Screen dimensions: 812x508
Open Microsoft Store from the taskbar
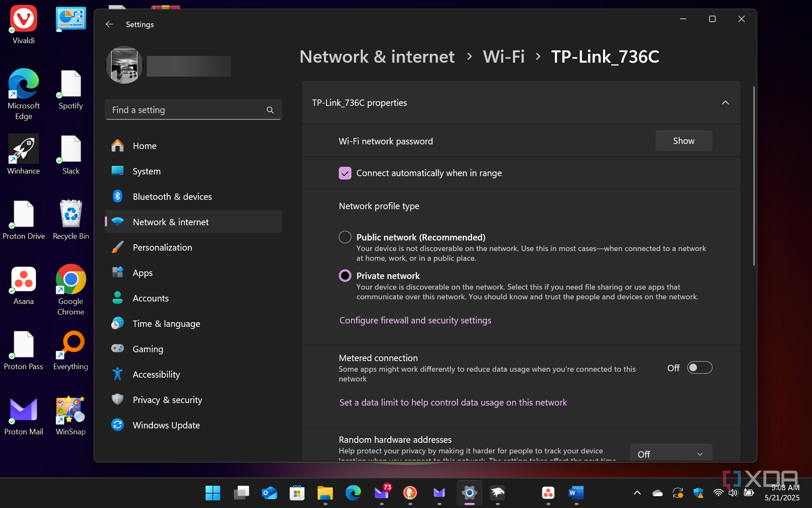(x=297, y=493)
